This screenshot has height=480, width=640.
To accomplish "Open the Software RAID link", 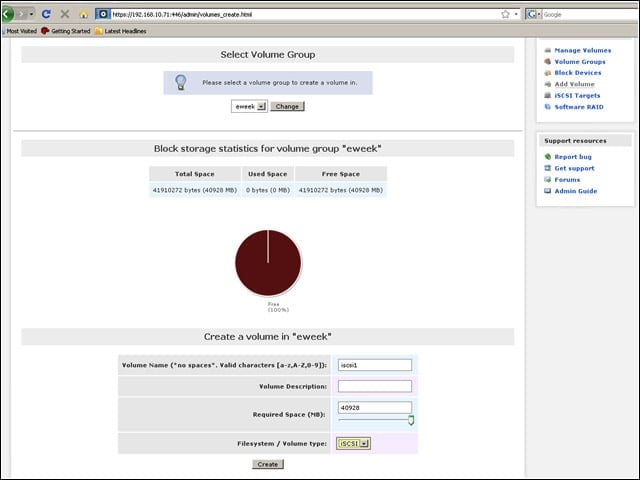I will (x=579, y=107).
